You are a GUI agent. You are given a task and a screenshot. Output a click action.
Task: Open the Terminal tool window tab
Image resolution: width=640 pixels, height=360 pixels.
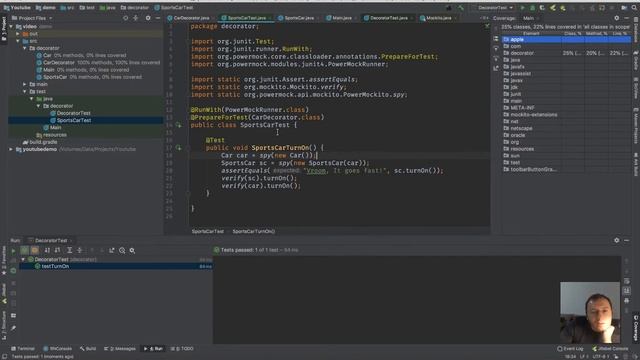23,349
